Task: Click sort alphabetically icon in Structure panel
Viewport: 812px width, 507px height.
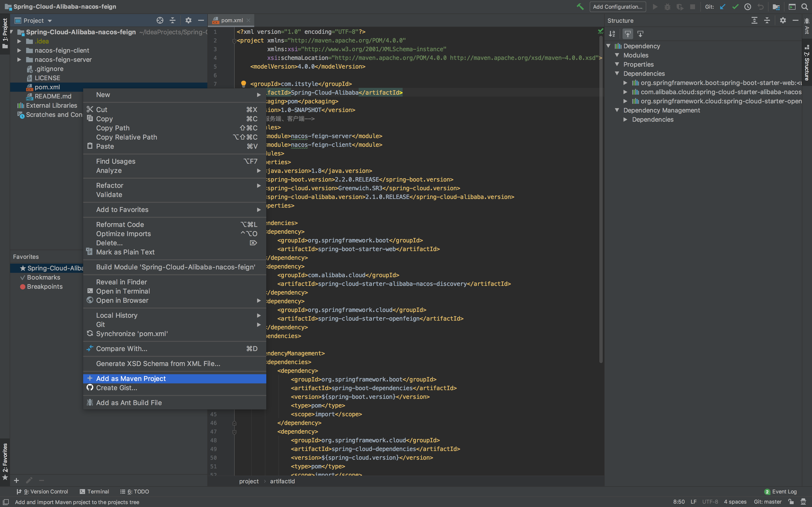Action: click(612, 34)
